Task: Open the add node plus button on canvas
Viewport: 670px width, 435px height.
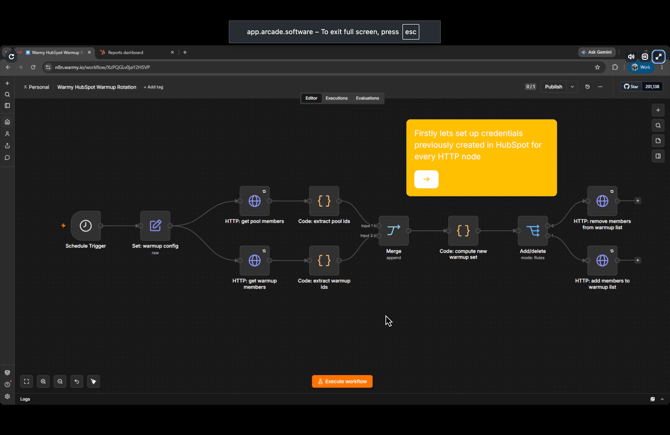Action: 658,110
